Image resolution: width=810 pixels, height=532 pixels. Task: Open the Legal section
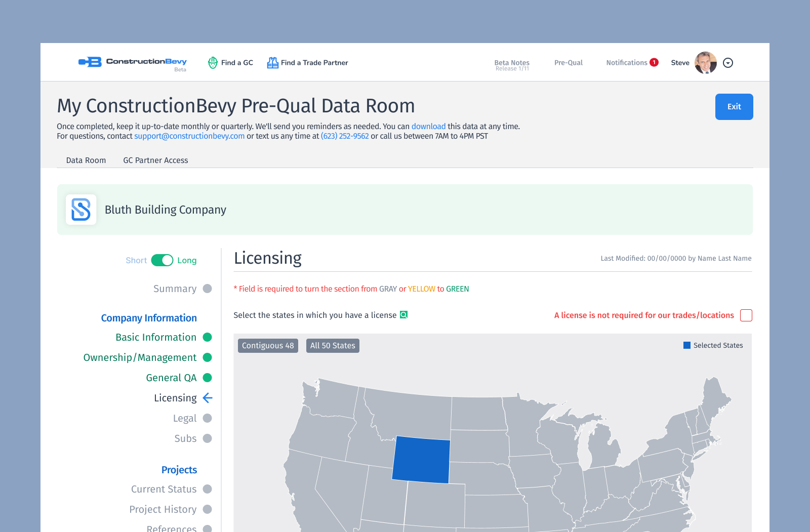pyautogui.click(x=185, y=418)
